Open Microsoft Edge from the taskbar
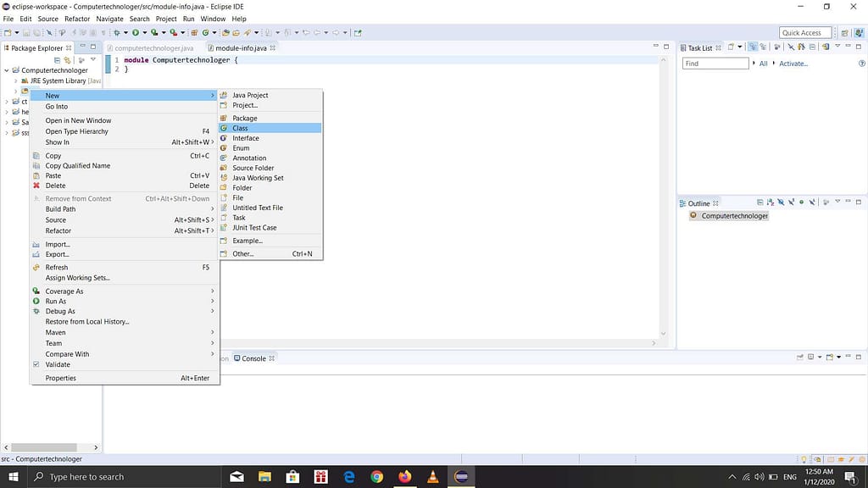This screenshot has height=488, width=868. [x=348, y=476]
